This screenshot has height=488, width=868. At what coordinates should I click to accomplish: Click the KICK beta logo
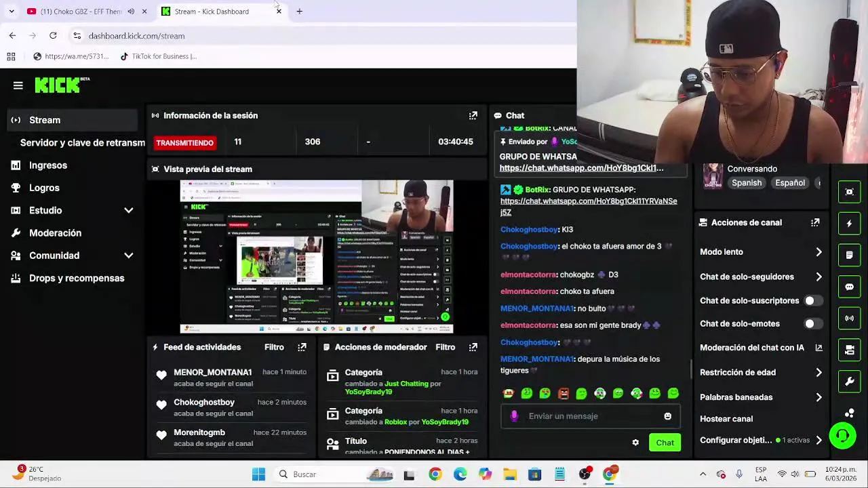(62, 85)
